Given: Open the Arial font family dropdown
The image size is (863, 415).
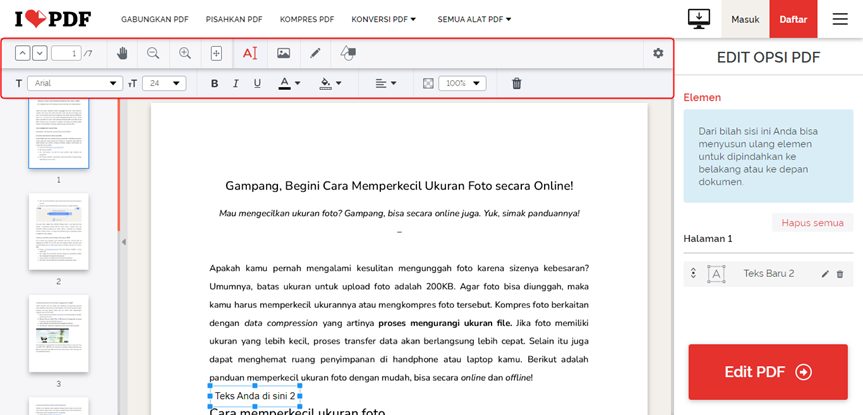Looking at the screenshot, I should pos(75,84).
